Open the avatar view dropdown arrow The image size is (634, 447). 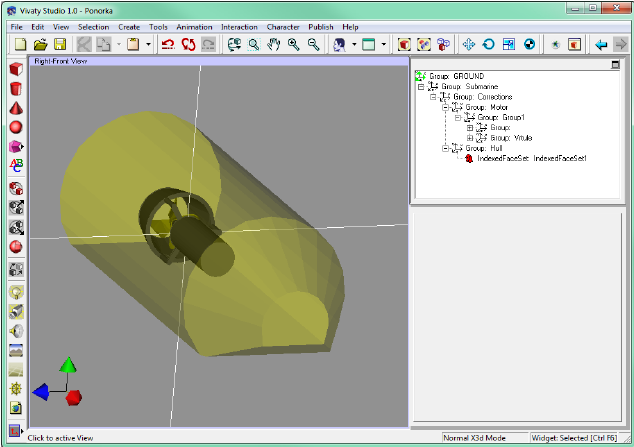point(354,44)
